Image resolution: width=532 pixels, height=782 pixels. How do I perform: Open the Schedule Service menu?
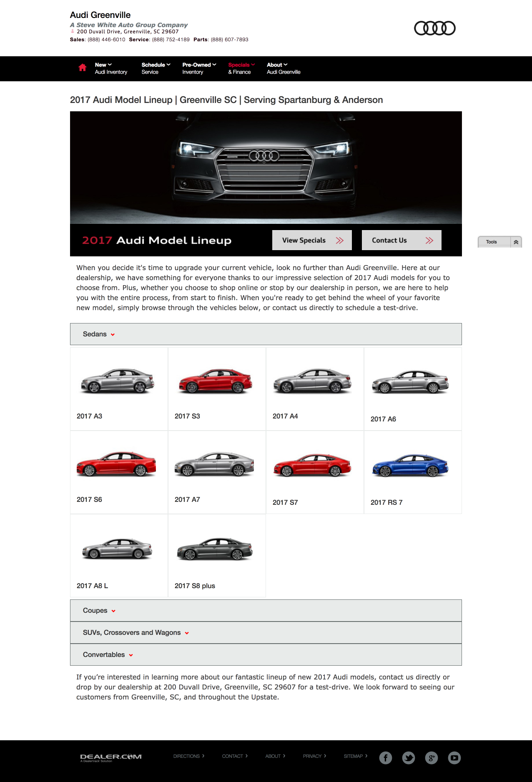(x=156, y=68)
